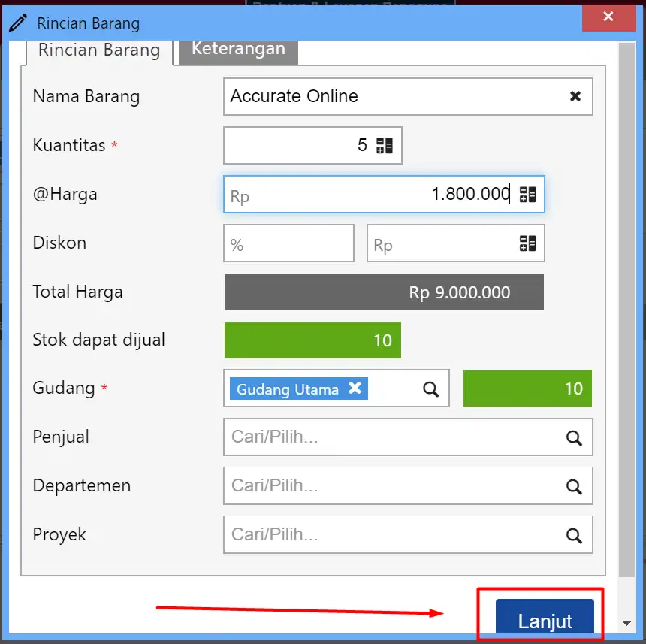646x644 pixels.
Task: Click the search icon in the Proyek field
Action: pos(575,535)
